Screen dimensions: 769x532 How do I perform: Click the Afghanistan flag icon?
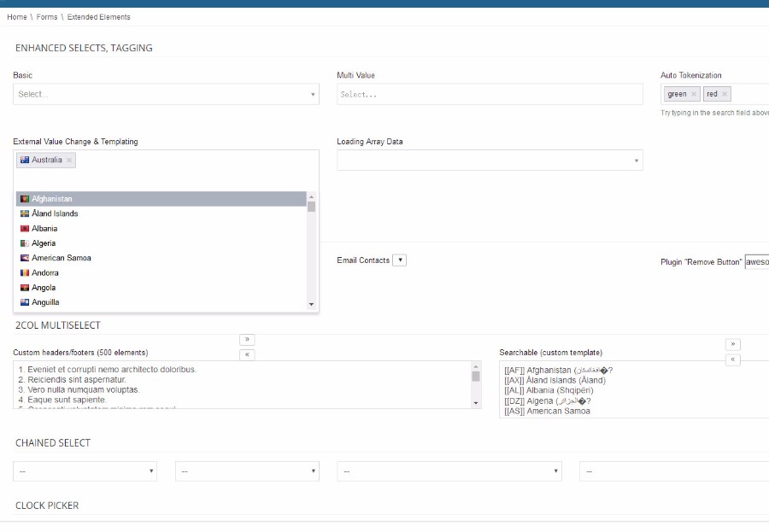pyautogui.click(x=25, y=199)
